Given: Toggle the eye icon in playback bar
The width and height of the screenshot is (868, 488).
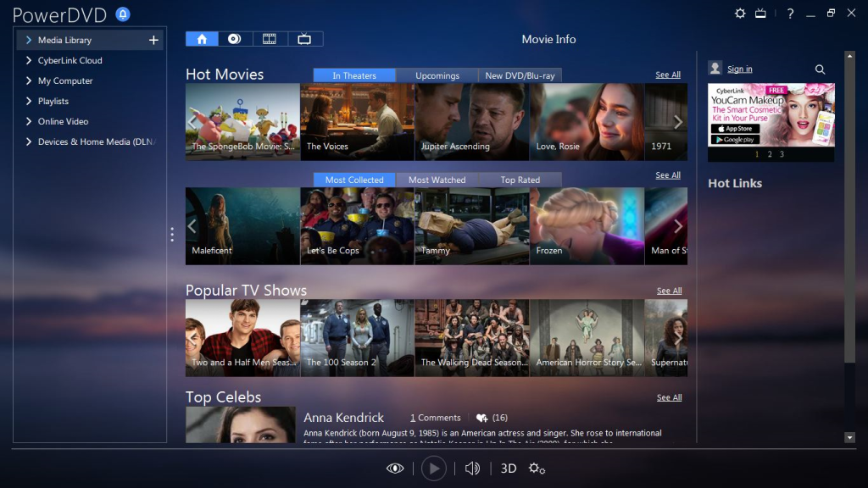Looking at the screenshot, I should point(394,469).
